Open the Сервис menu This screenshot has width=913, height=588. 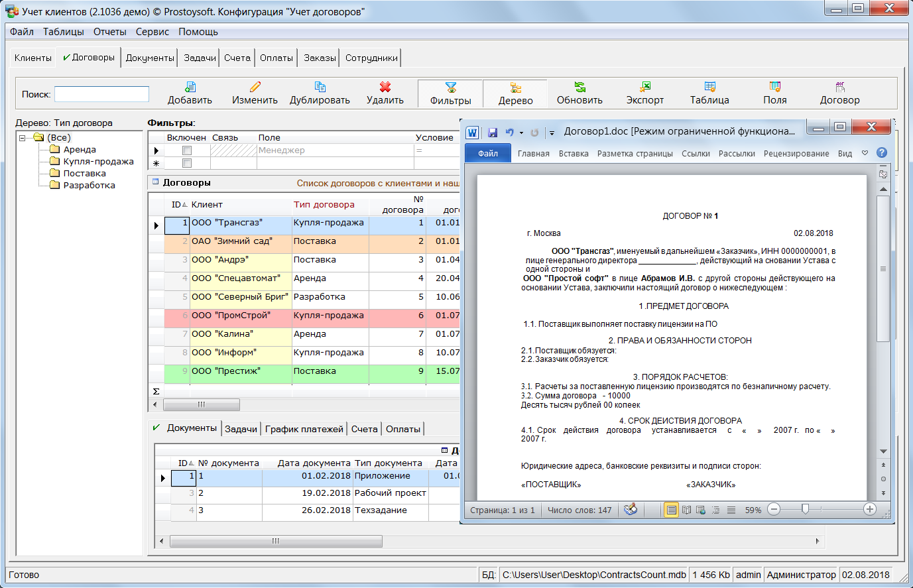pyautogui.click(x=152, y=32)
